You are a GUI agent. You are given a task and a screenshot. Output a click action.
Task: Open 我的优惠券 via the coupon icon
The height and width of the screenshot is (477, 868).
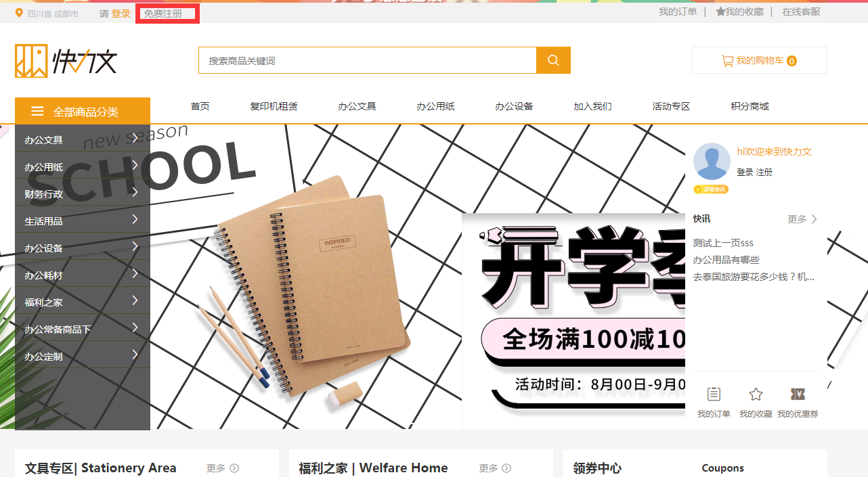pyautogui.click(x=797, y=394)
